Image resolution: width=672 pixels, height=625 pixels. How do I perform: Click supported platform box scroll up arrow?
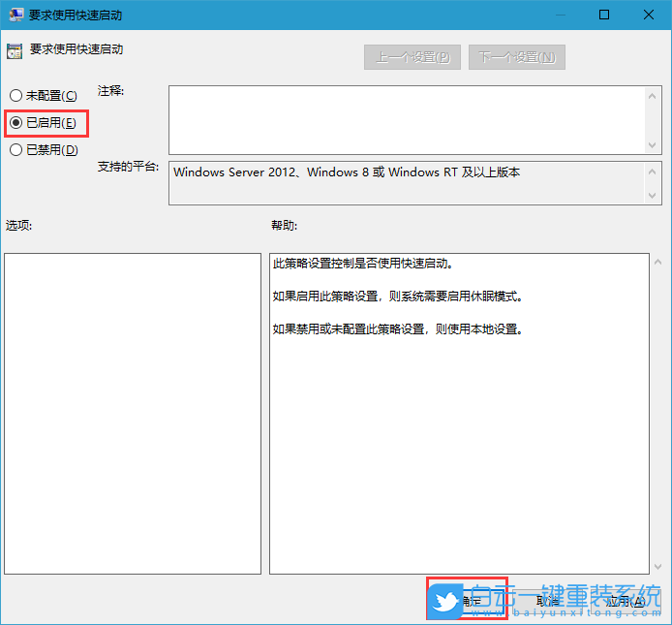click(x=652, y=172)
